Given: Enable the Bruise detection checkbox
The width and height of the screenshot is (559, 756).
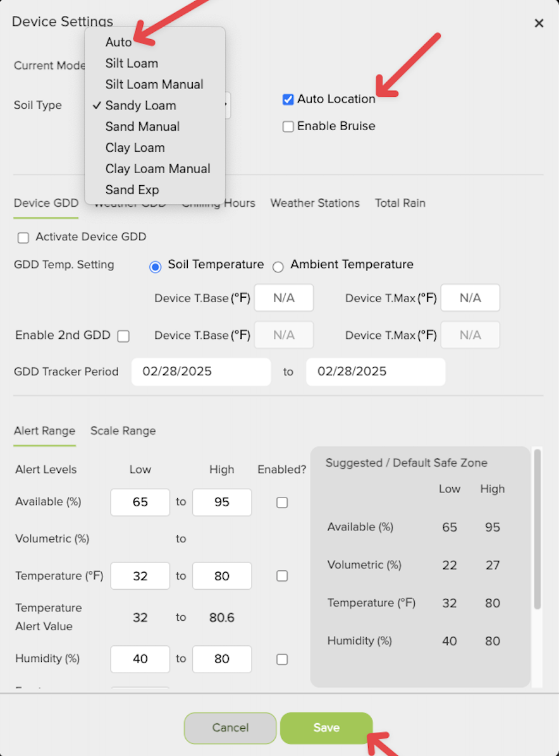Looking at the screenshot, I should [x=288, y=126].
